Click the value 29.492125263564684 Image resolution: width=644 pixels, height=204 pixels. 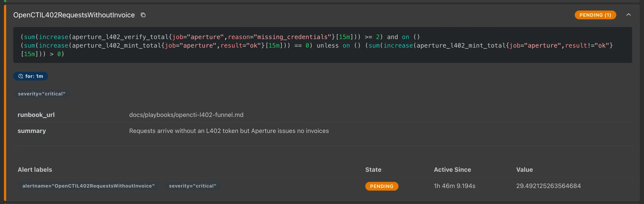coord(549,186)
